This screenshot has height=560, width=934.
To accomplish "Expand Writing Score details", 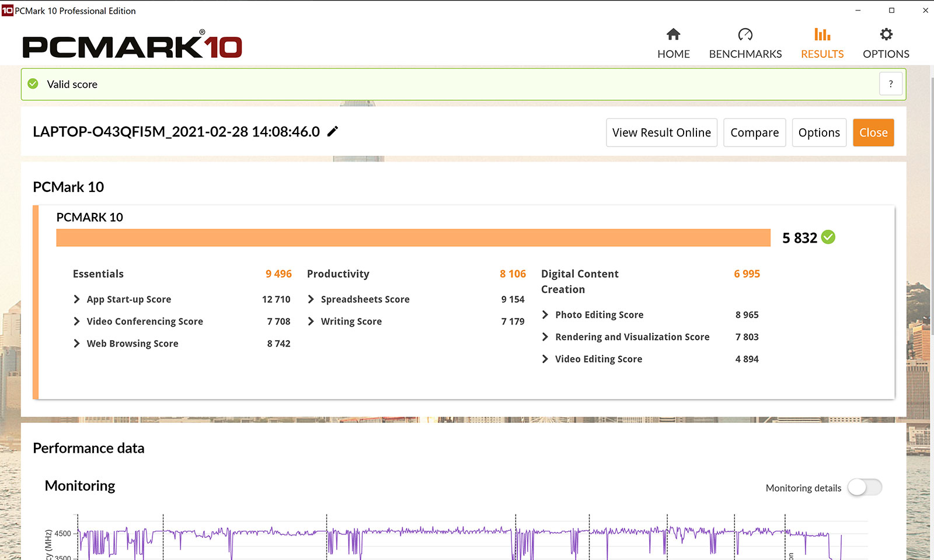I will [x=311, y=321].
